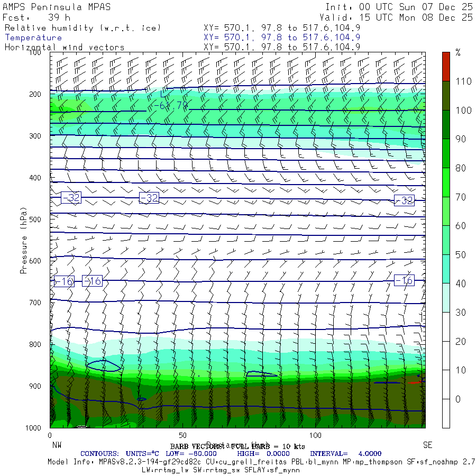Click the '1000' tick label on the pressure axis
Viewport: 476px width, 476px height.
(x=33, y=428)
